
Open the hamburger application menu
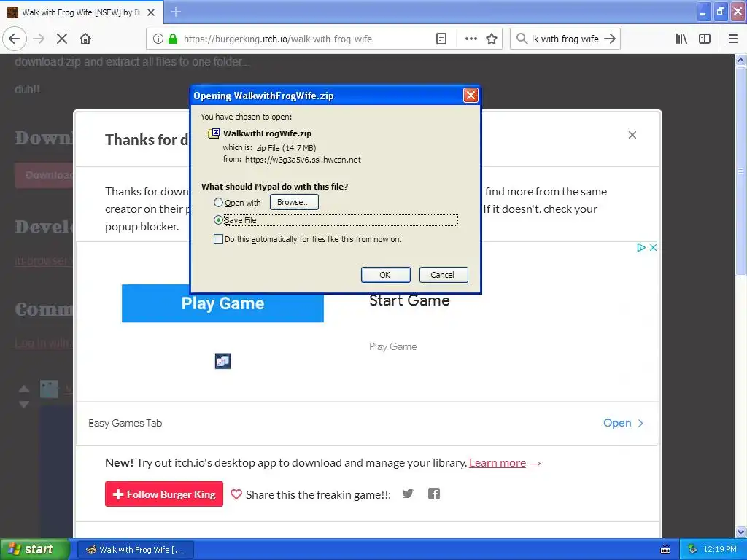tap(732, 39)
